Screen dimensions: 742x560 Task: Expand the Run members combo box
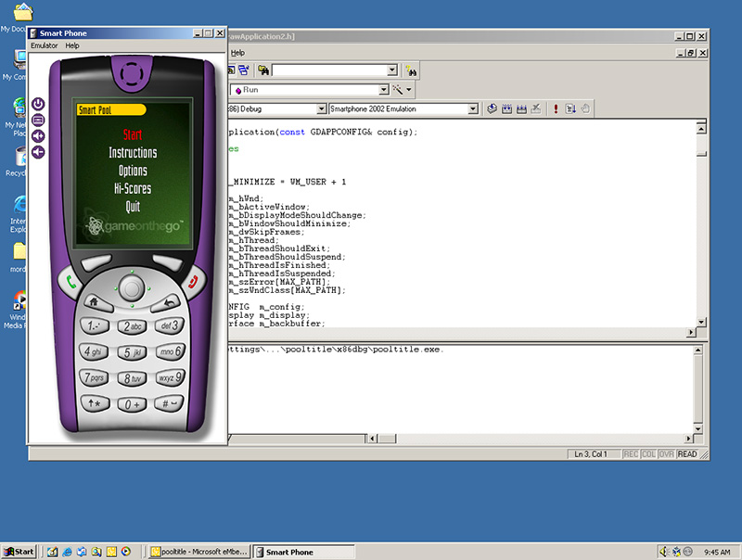(384, 90)
